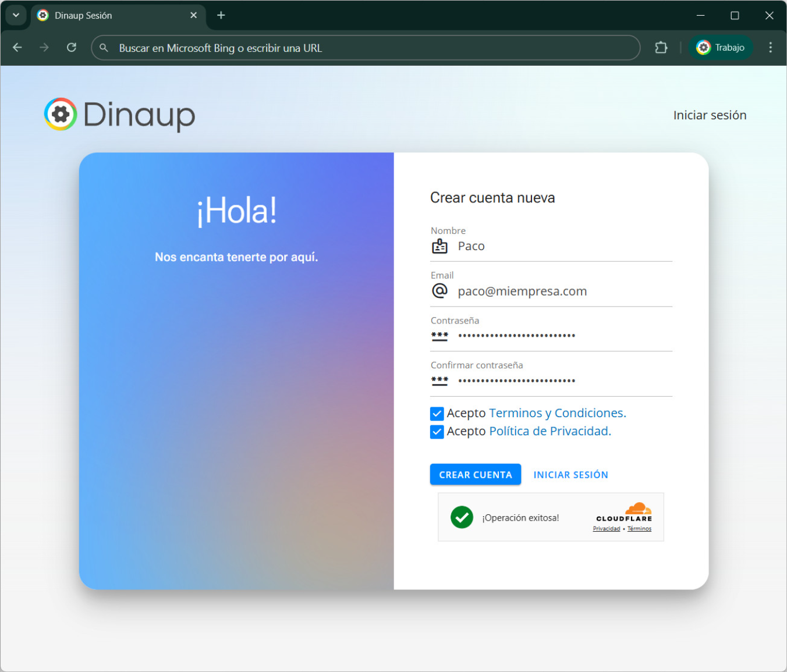Click the green Operación exitosa checkmark
This screenshot has width=787, height=672.
point(462,517)
